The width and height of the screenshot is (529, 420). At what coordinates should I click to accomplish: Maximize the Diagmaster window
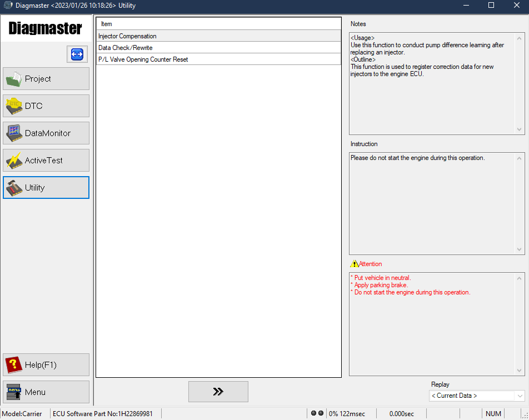tap(491, 6)
